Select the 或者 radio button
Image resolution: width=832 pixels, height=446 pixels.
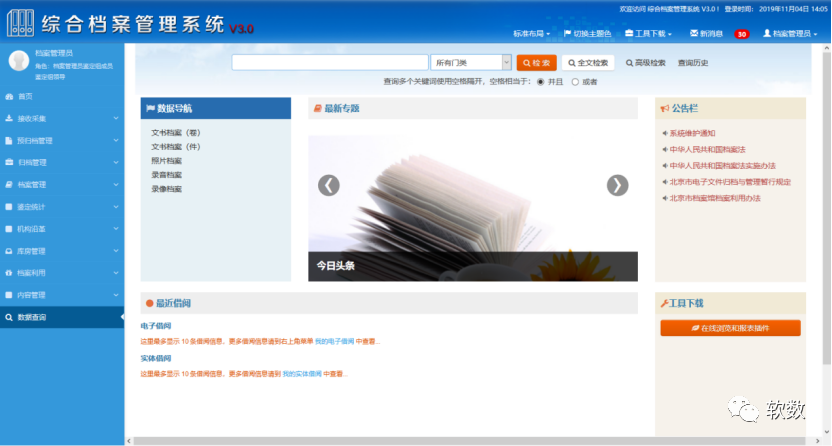[x=575, y=82]
